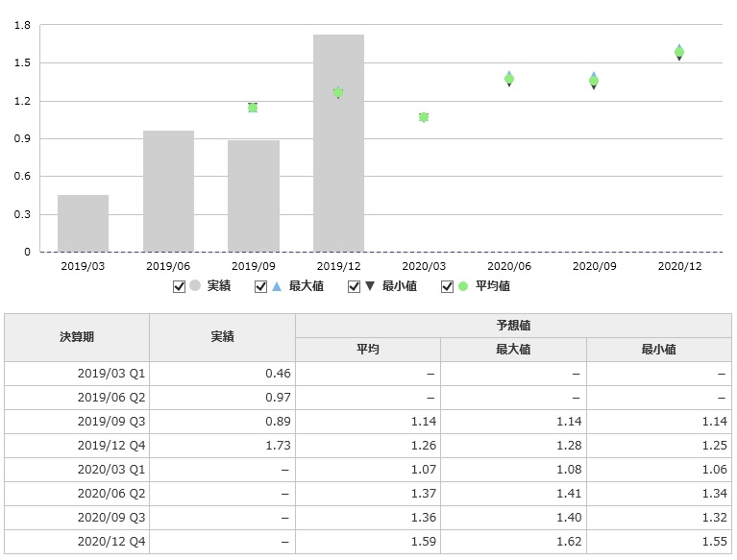
Task: Click the green average marker on 2019/12 bar
Action: [x=338, y=92]
